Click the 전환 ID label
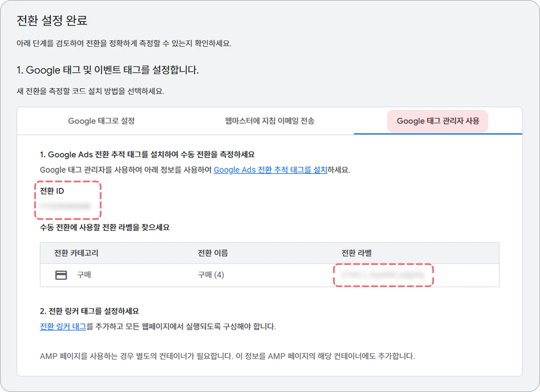The height and width of the screenshot is (392, 540). pos(52,191)
